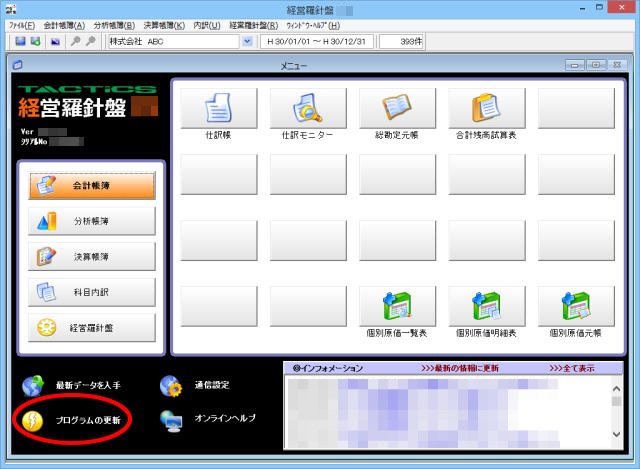Open the 仕訳帳 journal icon
The image size is (640, 469).
tap(219, 108)
